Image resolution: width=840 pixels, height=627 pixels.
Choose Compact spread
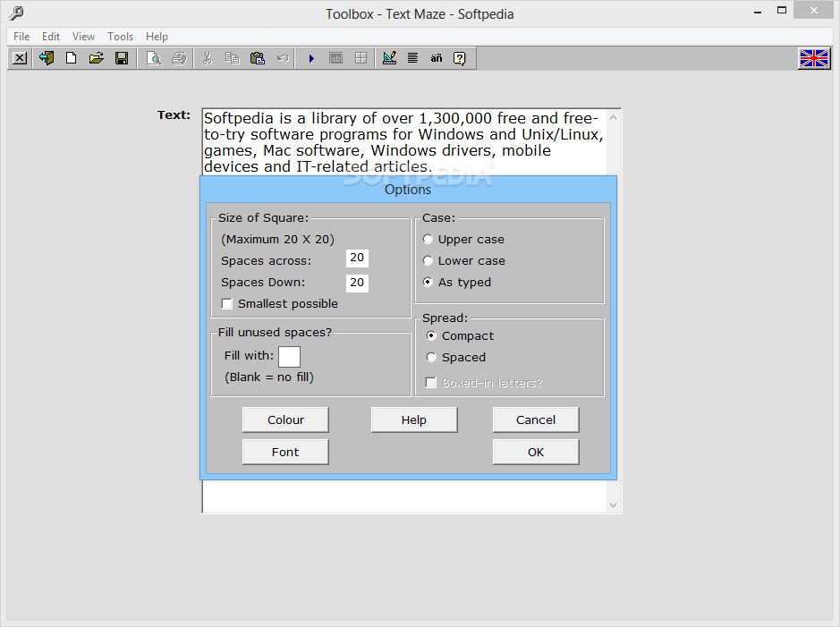(x=460, y=335)
